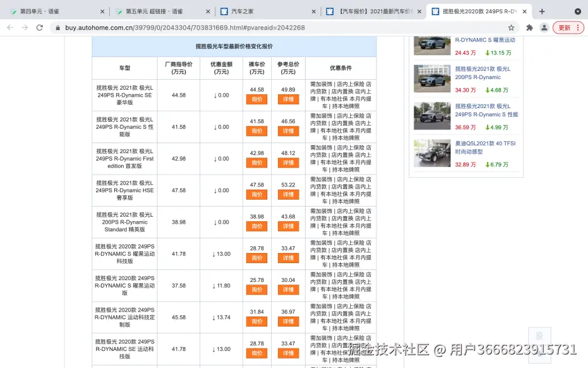Open the 奥迪Q5L2021款 40 TFSI link

(x=485, y=148)
